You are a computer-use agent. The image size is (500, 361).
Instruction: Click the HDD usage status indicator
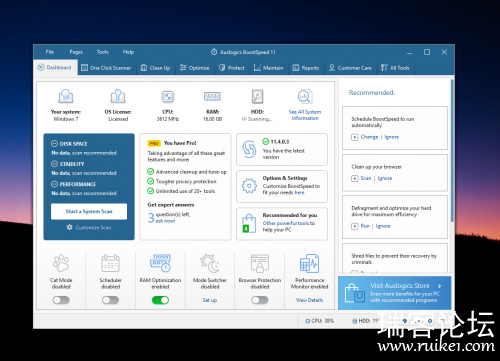tap(366, 321)
